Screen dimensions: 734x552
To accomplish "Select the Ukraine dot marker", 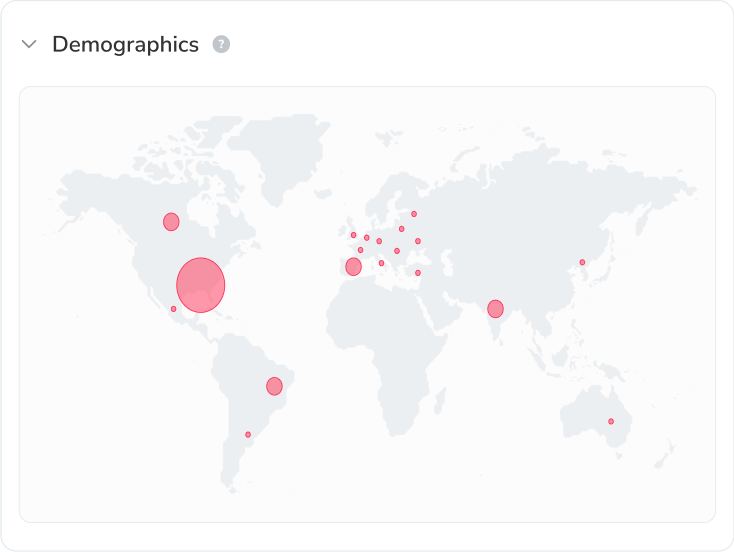I will (x=418, y=241).
